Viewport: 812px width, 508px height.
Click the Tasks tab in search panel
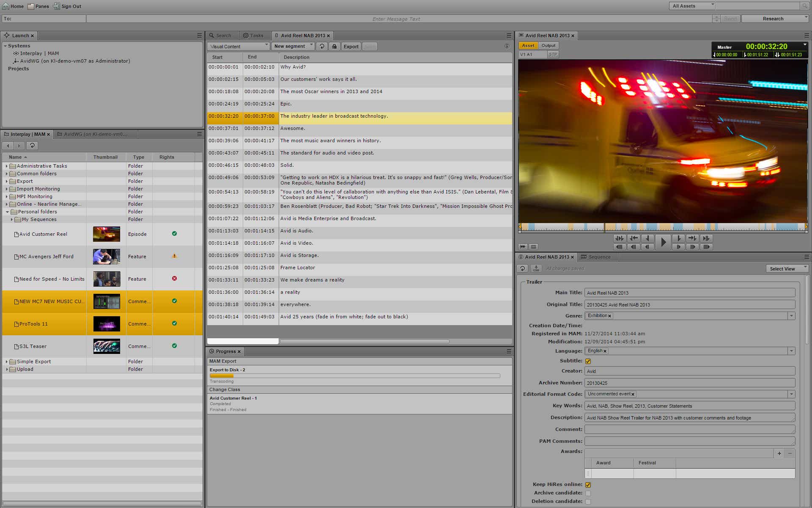(255, 35)
